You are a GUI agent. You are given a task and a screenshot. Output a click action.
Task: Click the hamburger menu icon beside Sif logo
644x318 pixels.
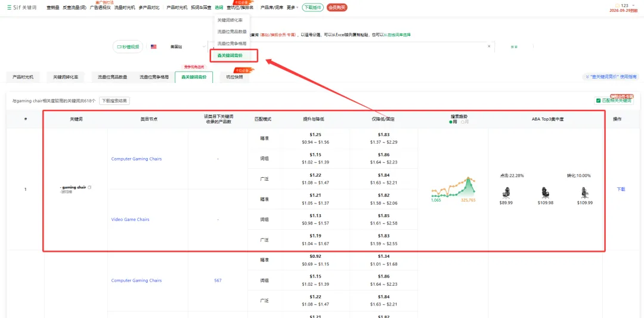tap(9, 7)
